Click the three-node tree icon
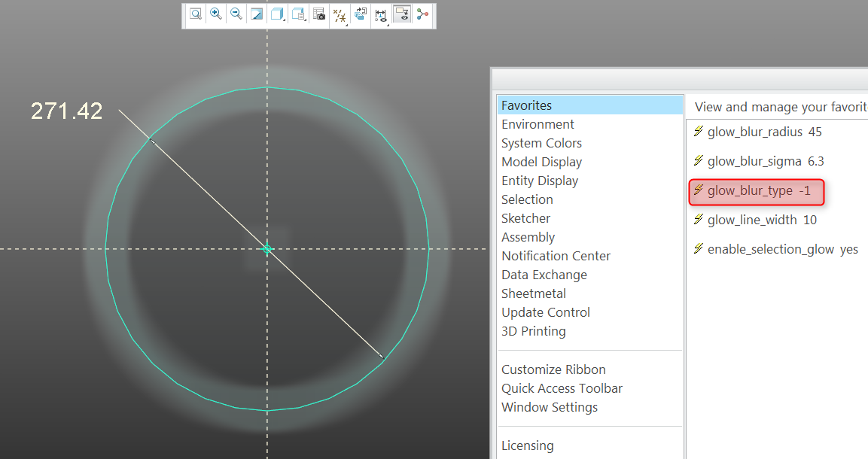Viewport: 868px width, 459px height. 422,14
